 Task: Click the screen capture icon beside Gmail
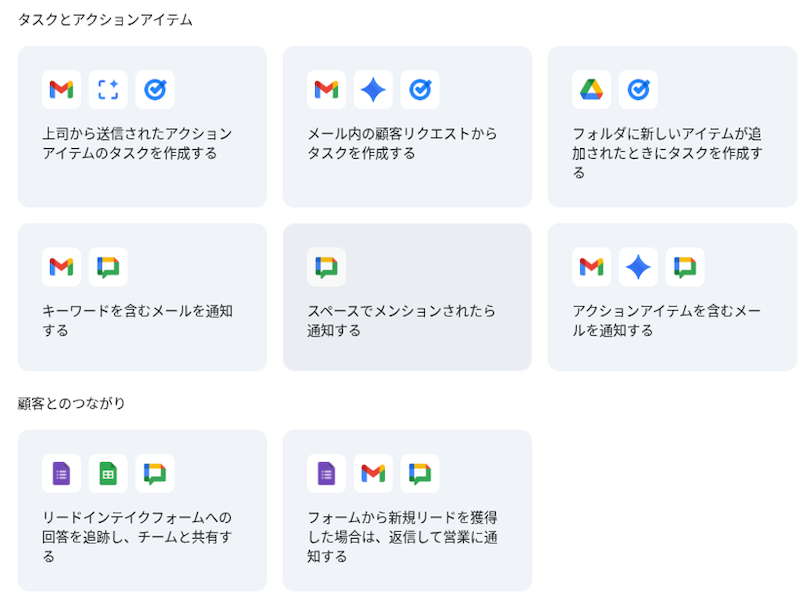(110, 89)
